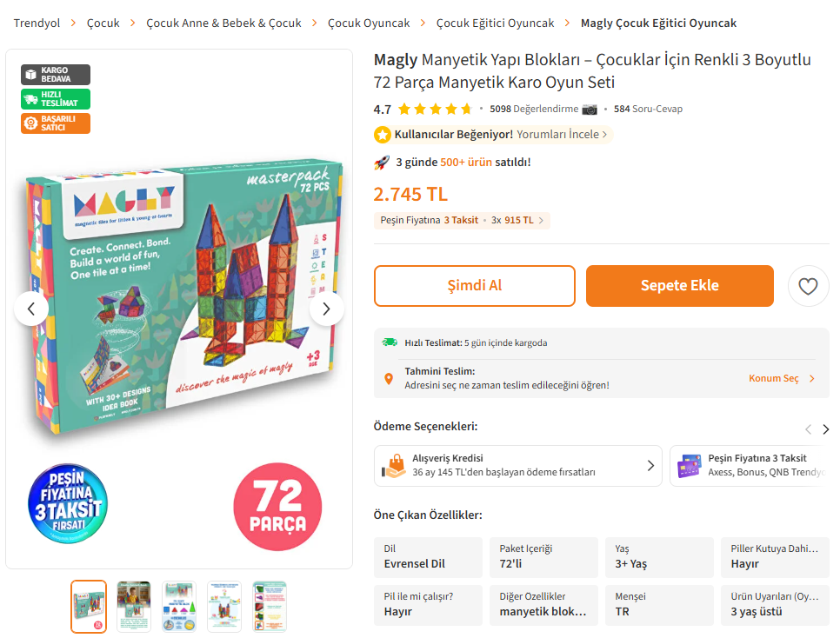Show next product image with right arrow
Viewport: 840px width, 638px height.
click(327, 309)
